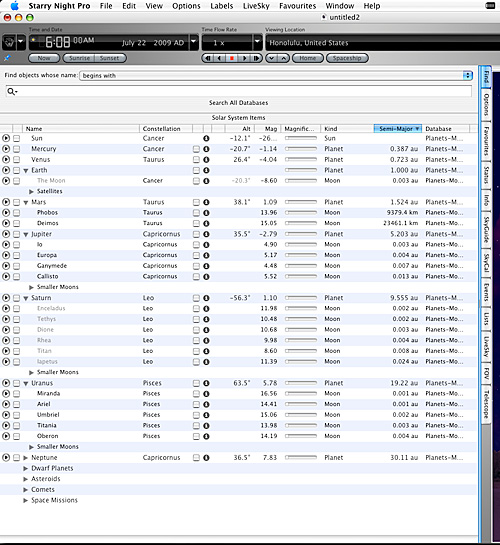Click the locate icon beside Io

6,244
